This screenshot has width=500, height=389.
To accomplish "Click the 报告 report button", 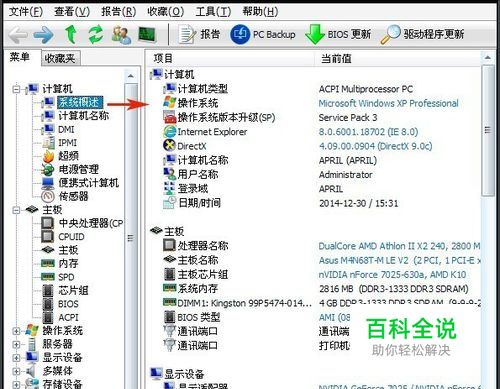I will point(199,34).
